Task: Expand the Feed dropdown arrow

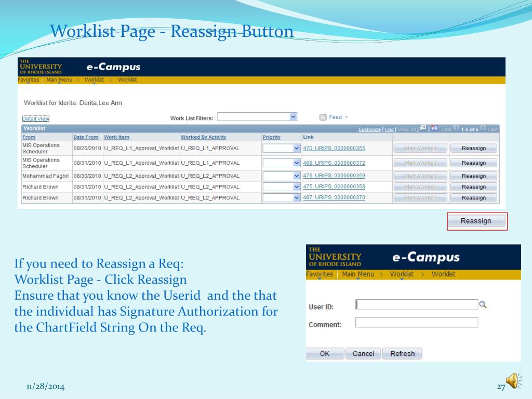Action: (x=347, y=117)
